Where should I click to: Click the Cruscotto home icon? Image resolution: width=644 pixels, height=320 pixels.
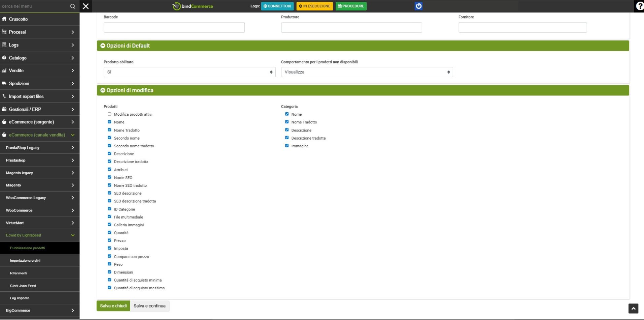(x=4, y=19)
